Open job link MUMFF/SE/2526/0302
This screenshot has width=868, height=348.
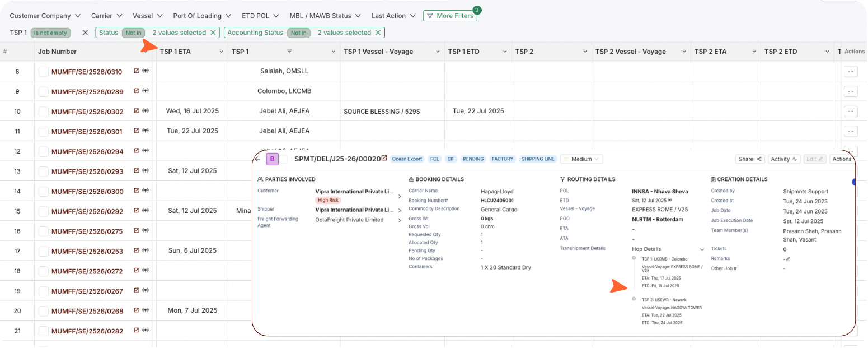[87, 112]
